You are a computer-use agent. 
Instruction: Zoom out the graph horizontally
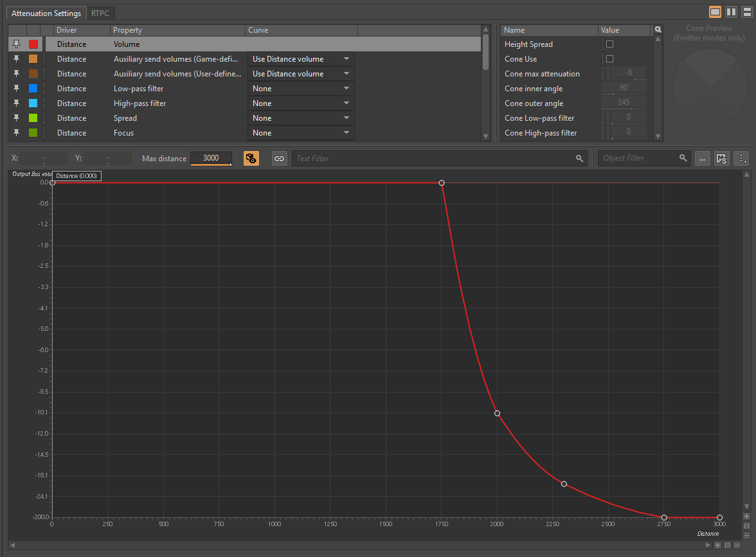737,545
